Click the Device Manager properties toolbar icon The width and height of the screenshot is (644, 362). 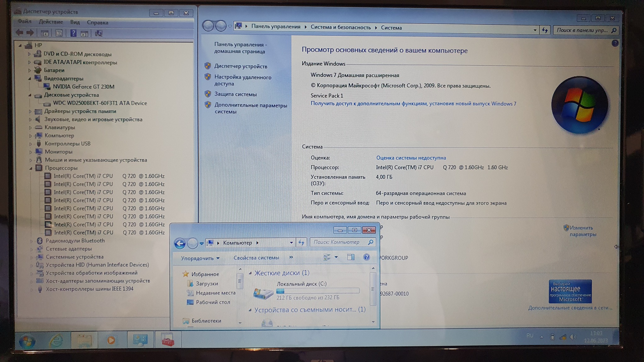point(59,33)
